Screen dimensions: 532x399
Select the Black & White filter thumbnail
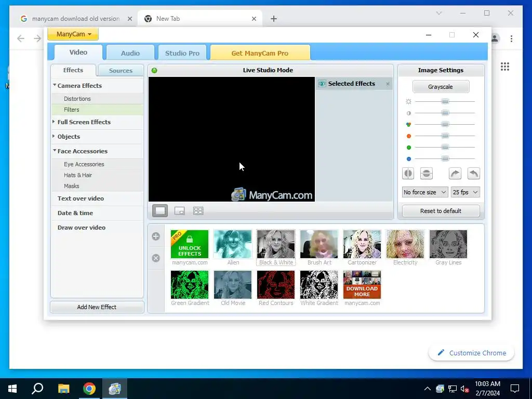point(276,244)
